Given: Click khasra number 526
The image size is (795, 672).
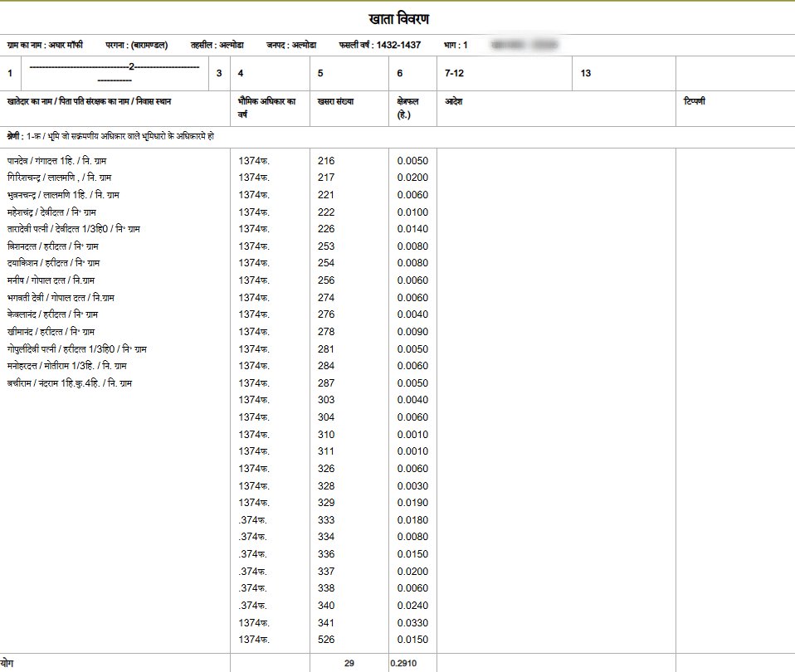Looking at the screenshot, I should 326,640.
